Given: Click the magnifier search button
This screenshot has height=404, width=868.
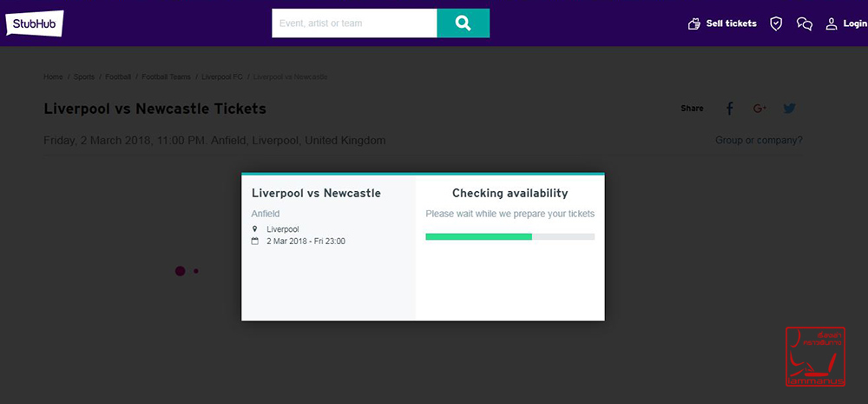Looking at the screenshot, I should pyautogui.click(x=464, y=23).
